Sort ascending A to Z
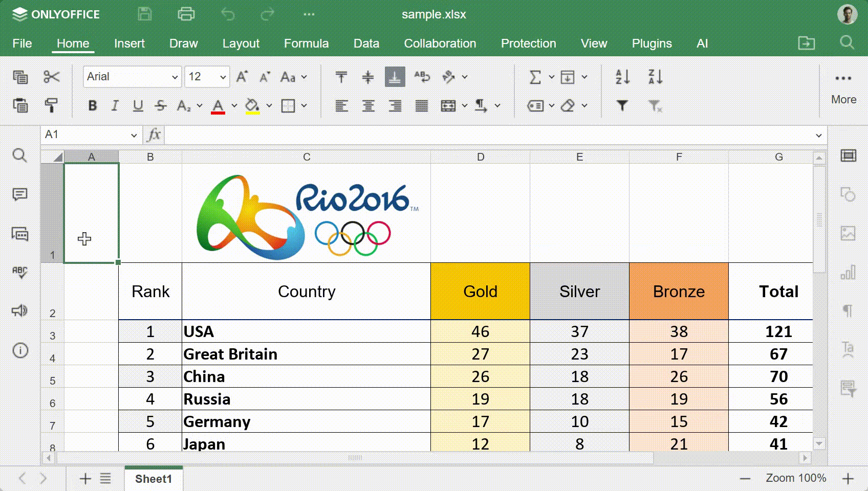Viewport: 868px width, 491px height. 623,77
